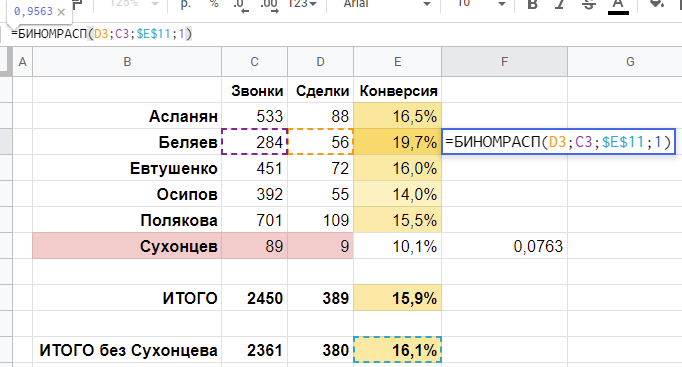The width and height of the screenshot is (682, 367).
Task: Click inside the formula bar
Action: click(339, 33)
